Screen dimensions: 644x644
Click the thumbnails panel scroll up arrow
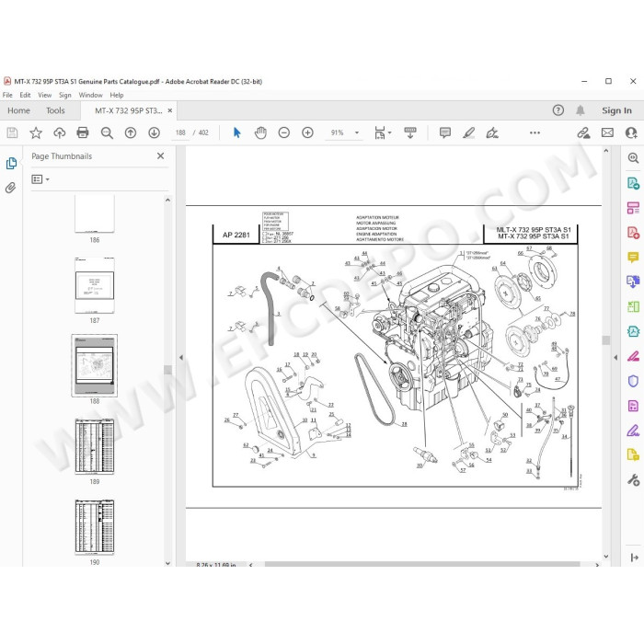[167, 200]
